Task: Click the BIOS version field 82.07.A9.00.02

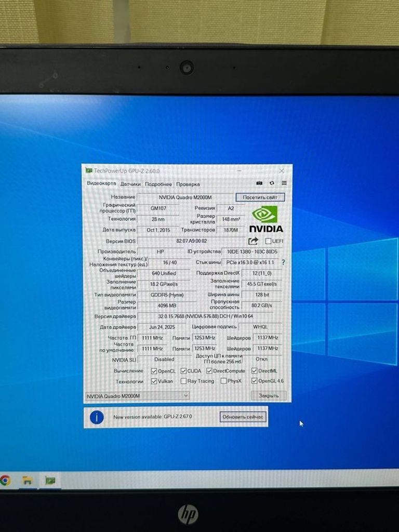Action: 191,241
